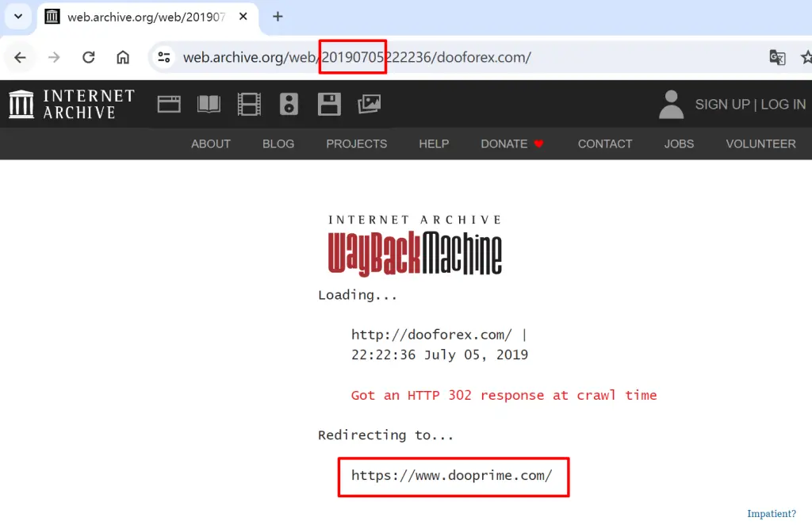Open the Texts book icon
The width and height of the screenshot is (812, 529).
click(x=209, y=104)
